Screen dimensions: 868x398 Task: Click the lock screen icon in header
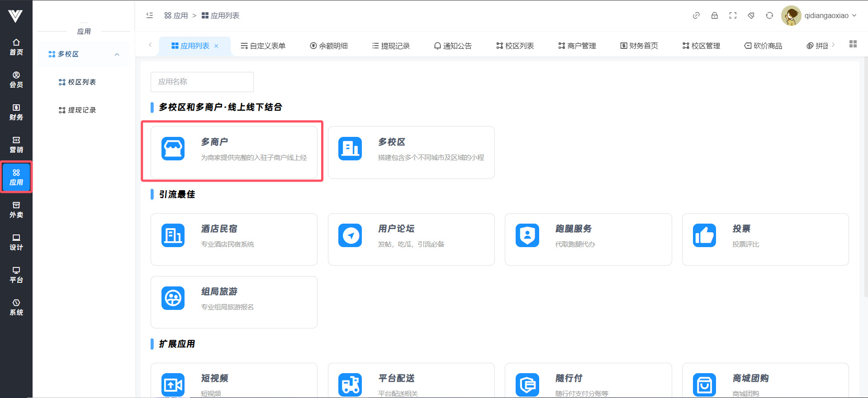point(714,15)
